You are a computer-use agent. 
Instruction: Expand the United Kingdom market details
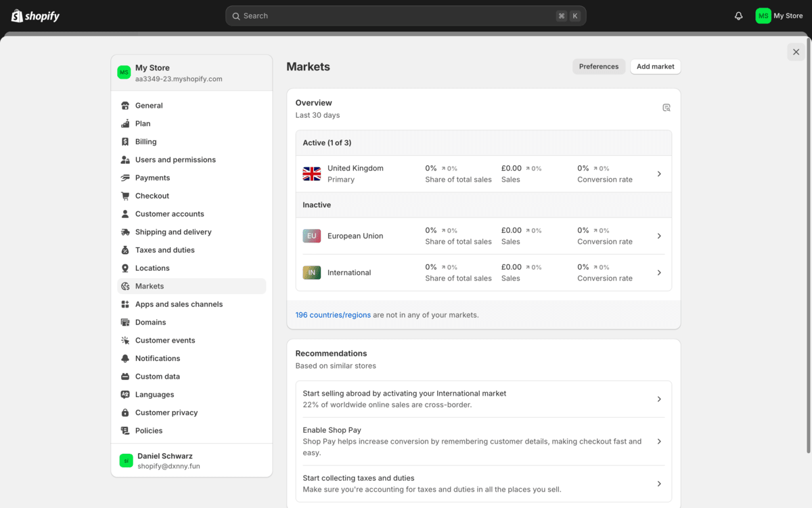[x=658, y=173]
